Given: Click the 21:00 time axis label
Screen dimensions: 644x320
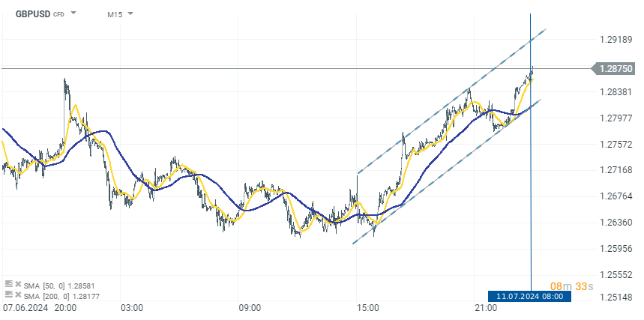Looking at the screenshot, I should tap(486, 308).
